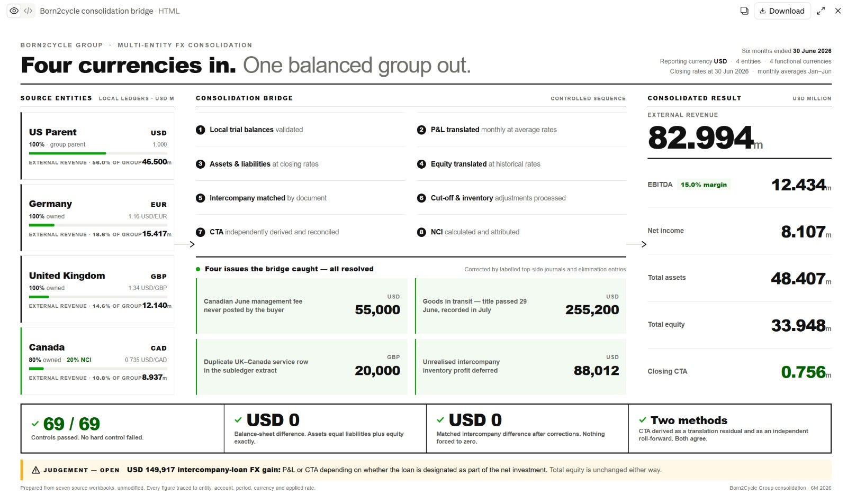Screen dimensions: 847x504
Task: Copy the artifact with copy icon
Action: (x=744, y=11)
